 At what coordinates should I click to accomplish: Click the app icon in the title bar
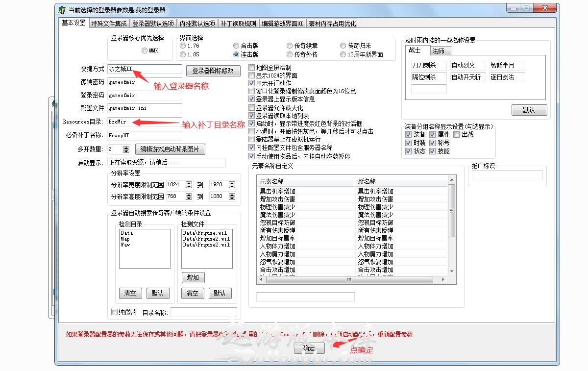coord(62,10)
